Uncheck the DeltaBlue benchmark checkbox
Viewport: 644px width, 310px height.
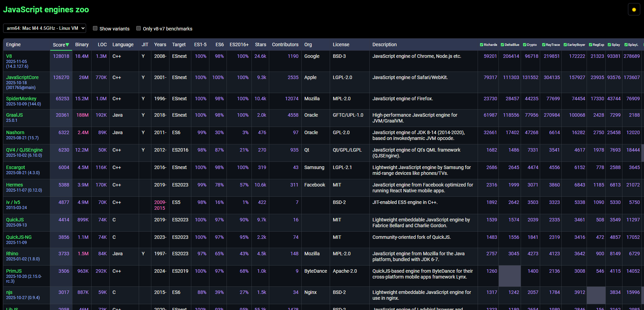click(502, 45)
